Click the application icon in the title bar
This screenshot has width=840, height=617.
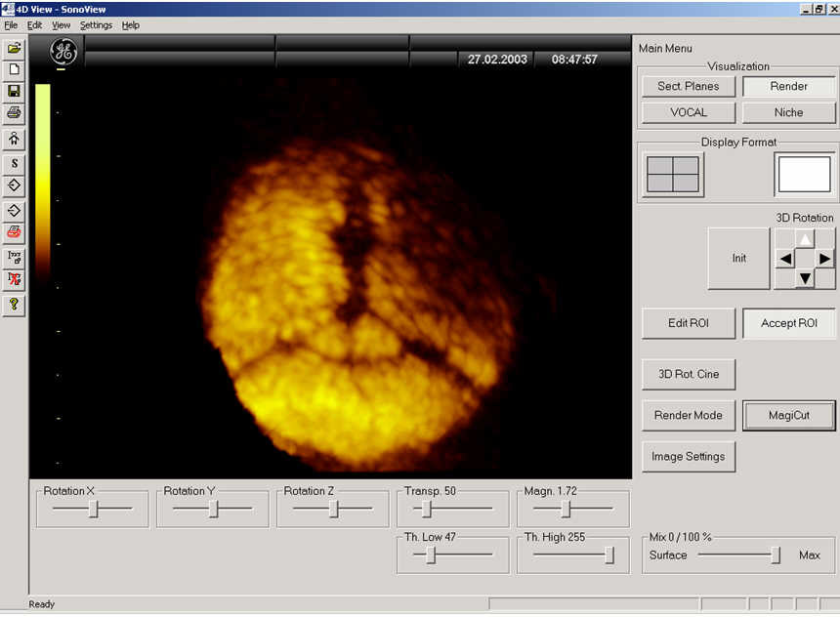pos(8,9)
